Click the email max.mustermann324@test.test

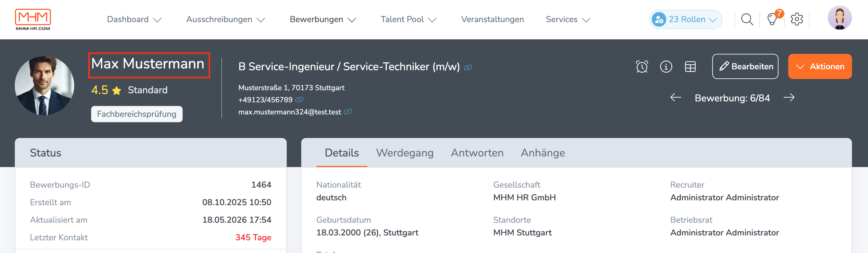pos(289,112)
